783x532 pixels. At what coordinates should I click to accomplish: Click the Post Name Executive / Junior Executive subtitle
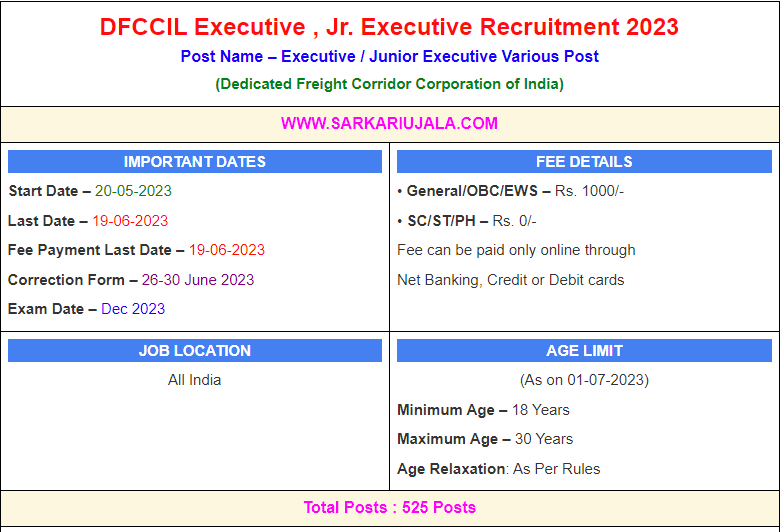(389, 57)
